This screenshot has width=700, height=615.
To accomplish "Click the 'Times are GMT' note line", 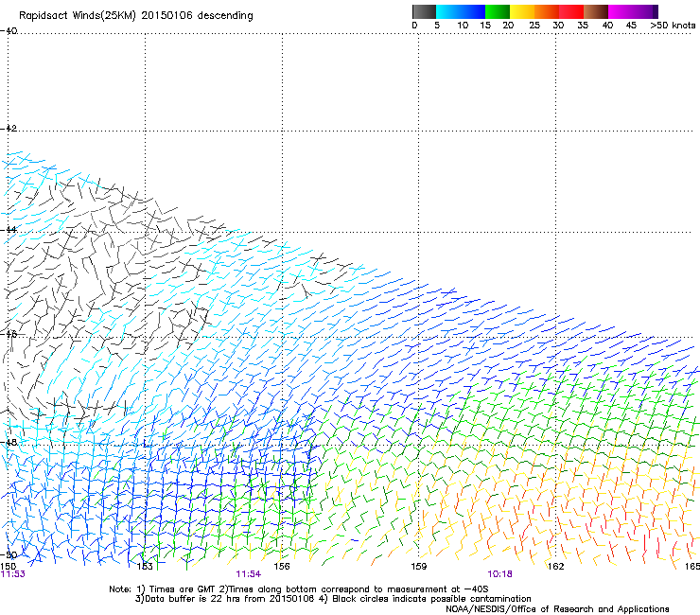I will click(298, 589).
